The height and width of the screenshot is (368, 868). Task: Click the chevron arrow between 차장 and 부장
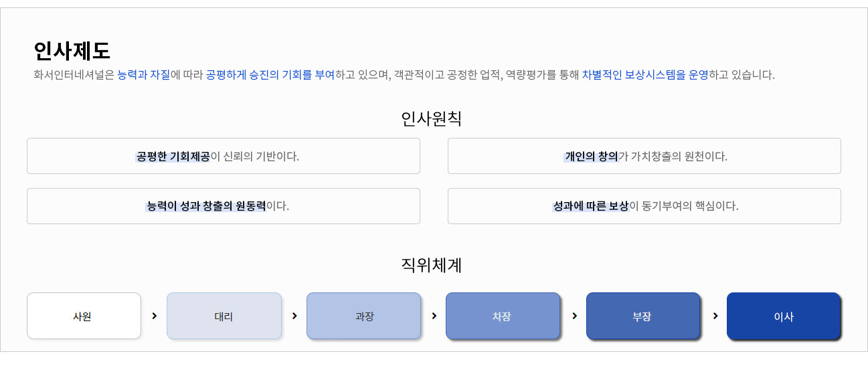(x=574, y=316)
